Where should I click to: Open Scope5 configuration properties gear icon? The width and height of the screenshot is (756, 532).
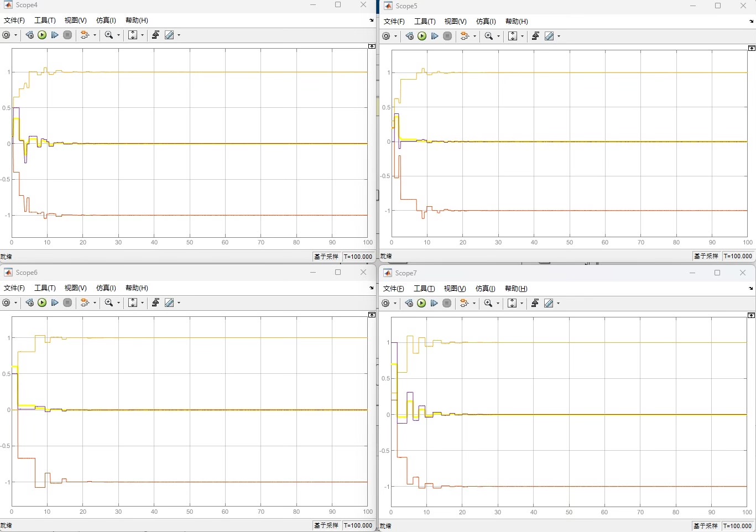[386, 36]
